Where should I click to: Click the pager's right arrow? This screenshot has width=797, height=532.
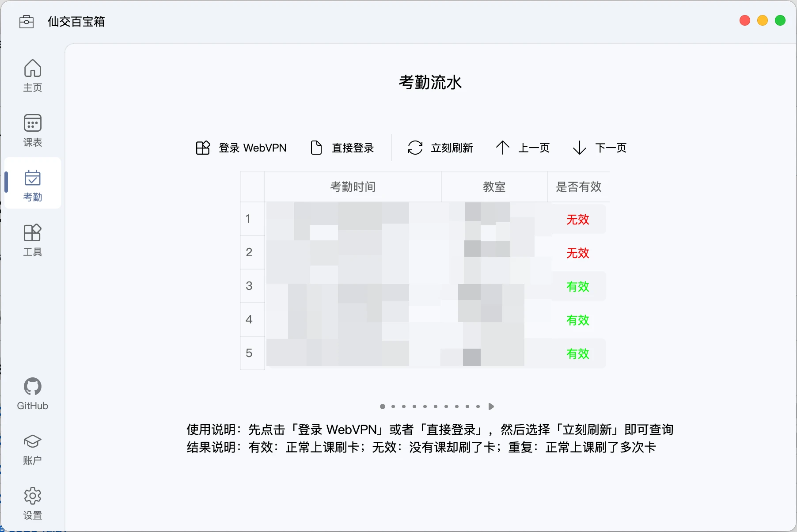[491, 407]
